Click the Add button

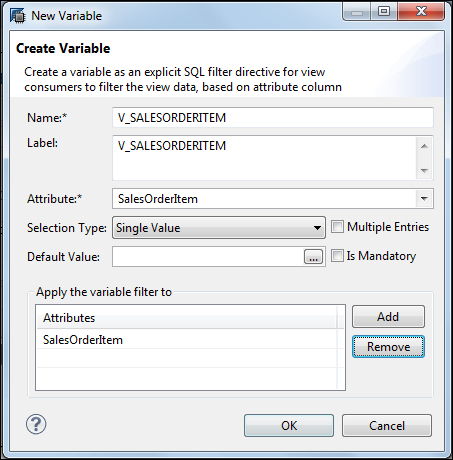(x=388, y=316)
